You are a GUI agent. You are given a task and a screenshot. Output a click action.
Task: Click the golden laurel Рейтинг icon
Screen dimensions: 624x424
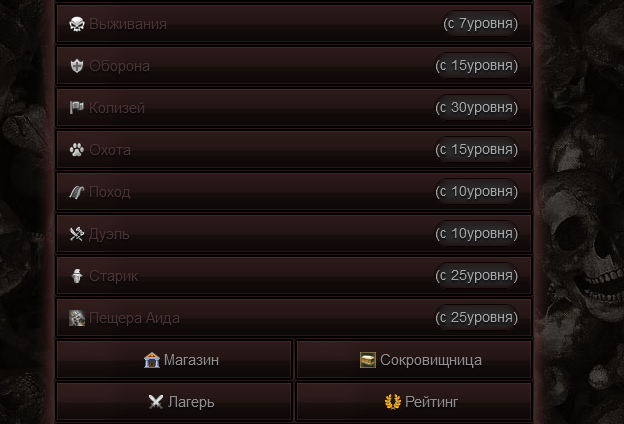(x=393, y=402)
